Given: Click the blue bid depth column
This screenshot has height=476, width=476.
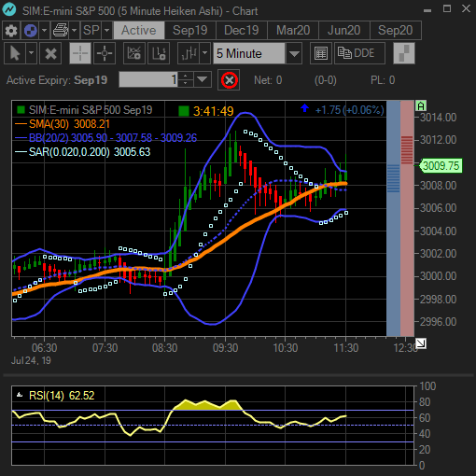Looking at the screenshot, I should (393, 217).
